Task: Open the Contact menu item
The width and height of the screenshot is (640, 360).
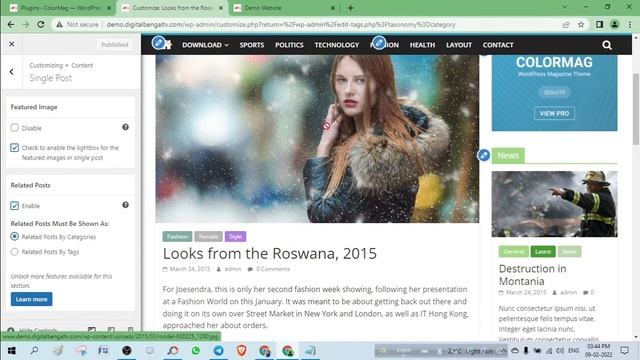Action: (498, 45)
